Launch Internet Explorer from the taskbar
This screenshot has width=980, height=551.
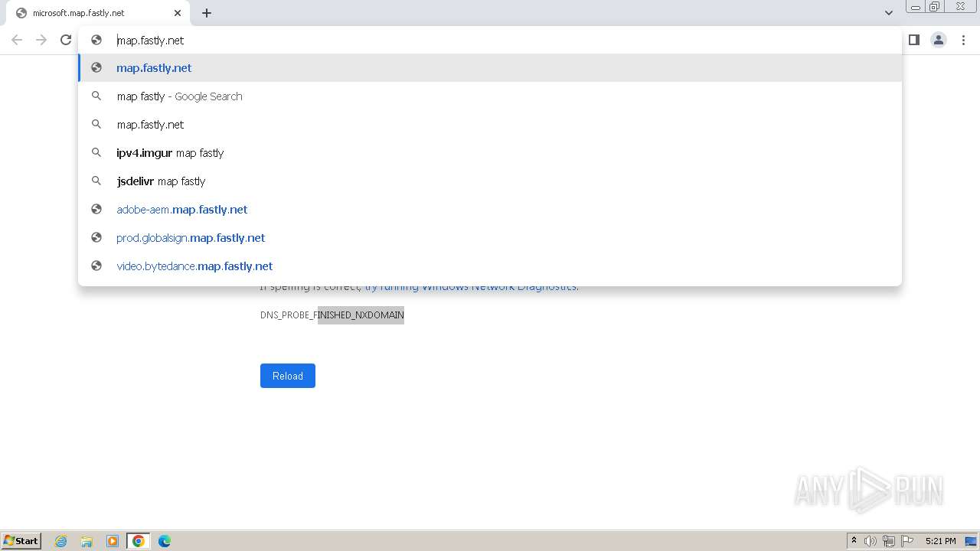61,541
